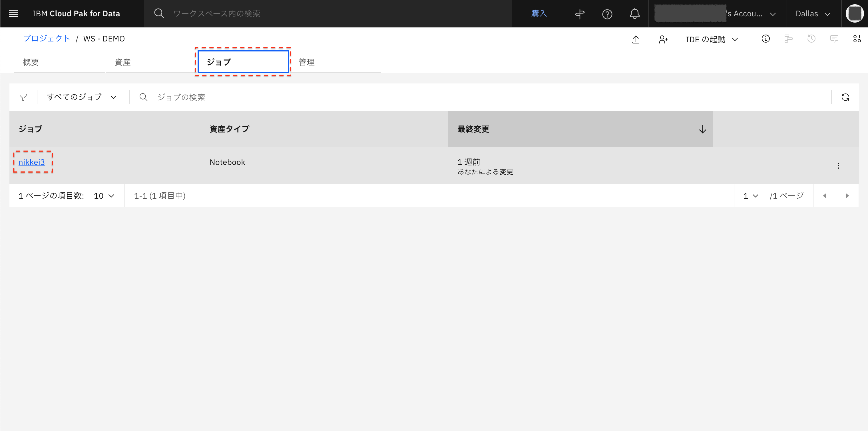This screenshot has width=868, height=431.
Task: Open the notifications bell
Action: [634, 14]
